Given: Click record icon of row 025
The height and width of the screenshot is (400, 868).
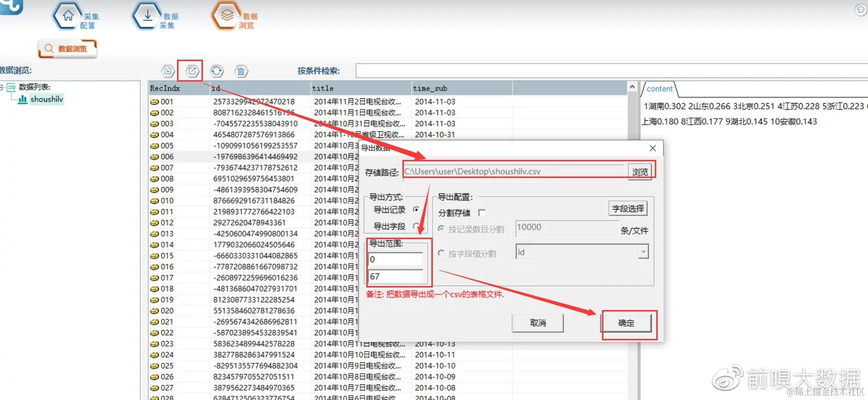Looking at the screenshot, I should click(155, 366).
